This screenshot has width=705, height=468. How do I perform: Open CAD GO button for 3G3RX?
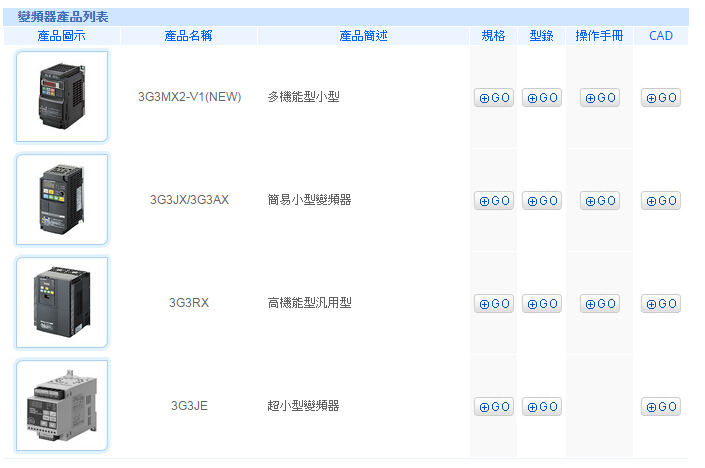(x=661, y=303)
